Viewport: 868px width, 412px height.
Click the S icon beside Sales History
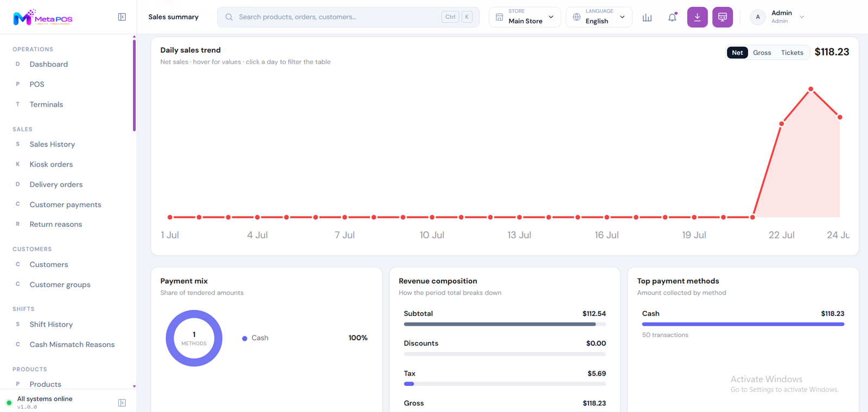click(17, 144)
